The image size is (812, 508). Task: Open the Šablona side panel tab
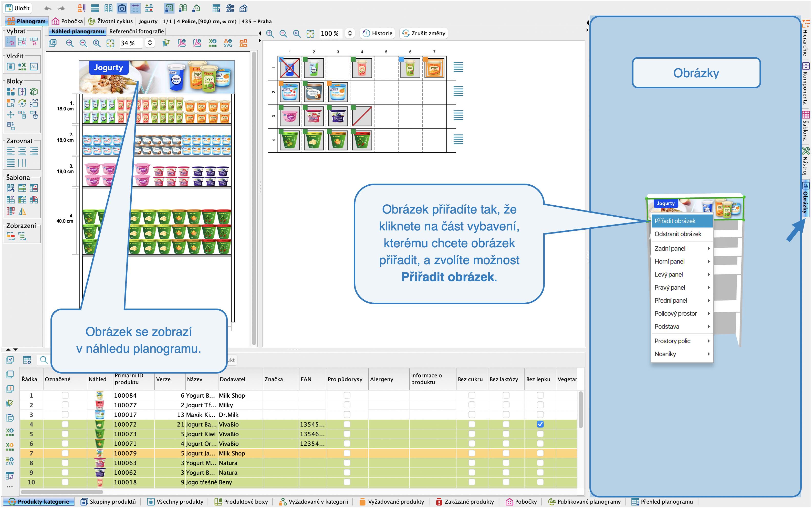tap(805, 126)
